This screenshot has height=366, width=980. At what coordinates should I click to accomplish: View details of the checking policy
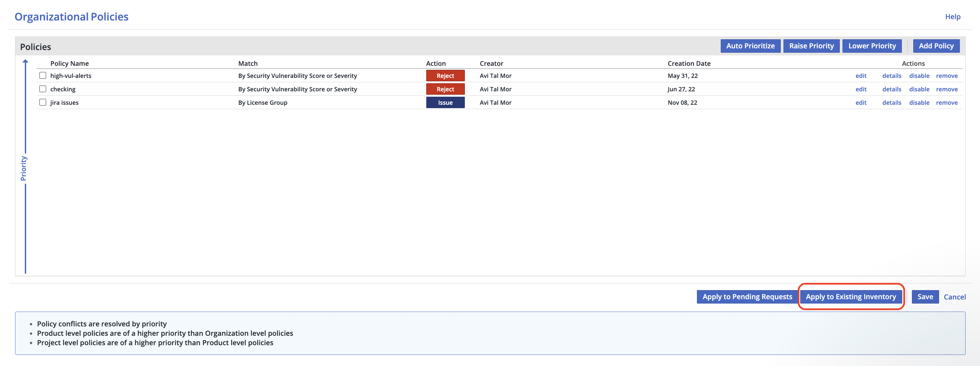(891, 89)
